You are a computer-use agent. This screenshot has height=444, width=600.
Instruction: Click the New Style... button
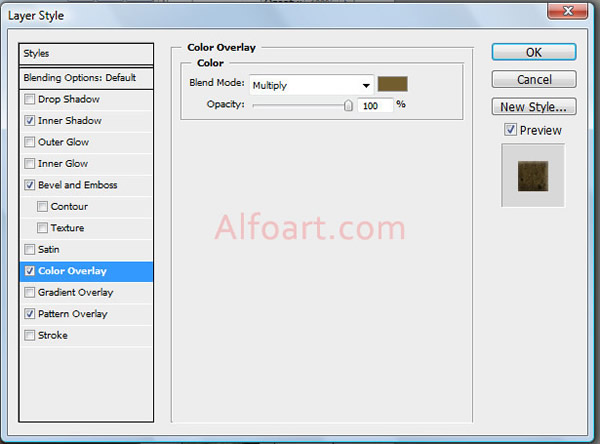click(x=534, y=107)
